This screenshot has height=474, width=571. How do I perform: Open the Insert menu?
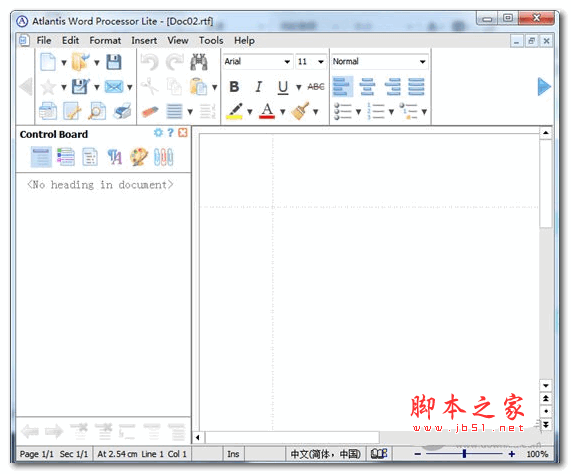(x=144, y=40)
